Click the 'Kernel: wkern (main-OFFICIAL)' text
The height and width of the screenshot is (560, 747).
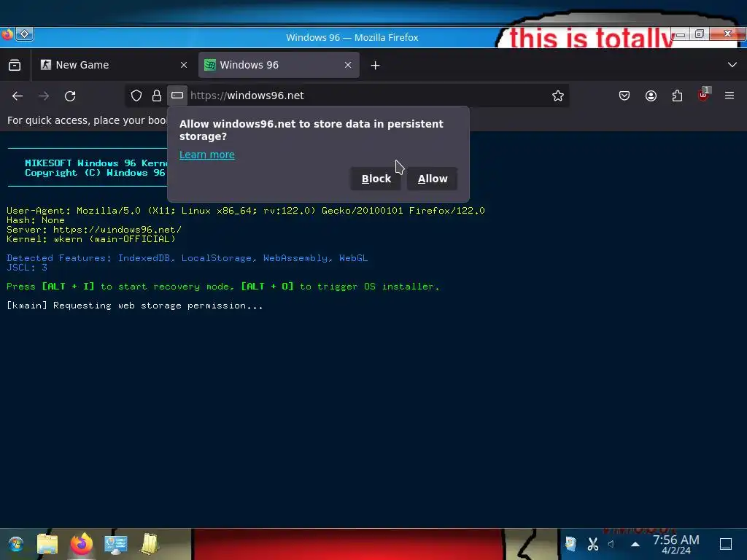click(x=91, y=239)
